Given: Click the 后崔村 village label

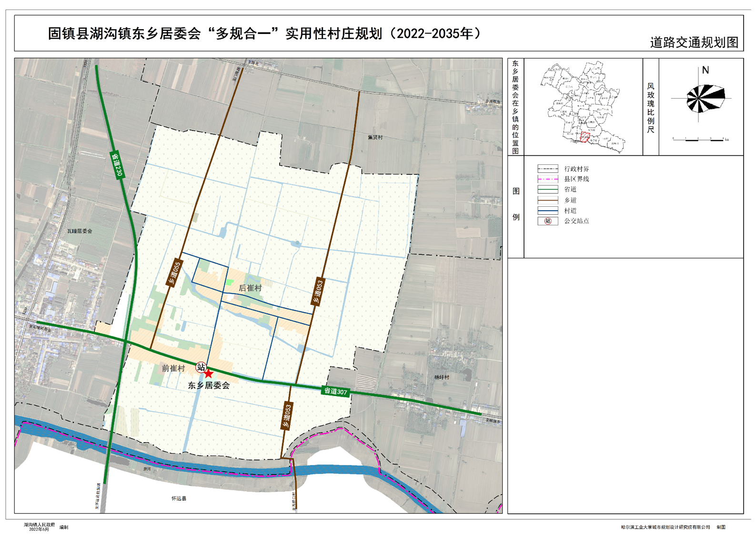Looking at the screenshot, I should (x=250, y=288).
